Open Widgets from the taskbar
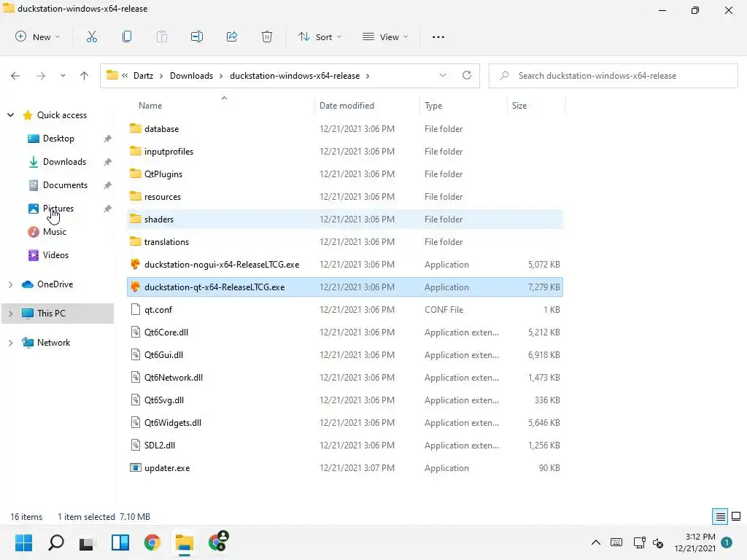 pos(120,542)
